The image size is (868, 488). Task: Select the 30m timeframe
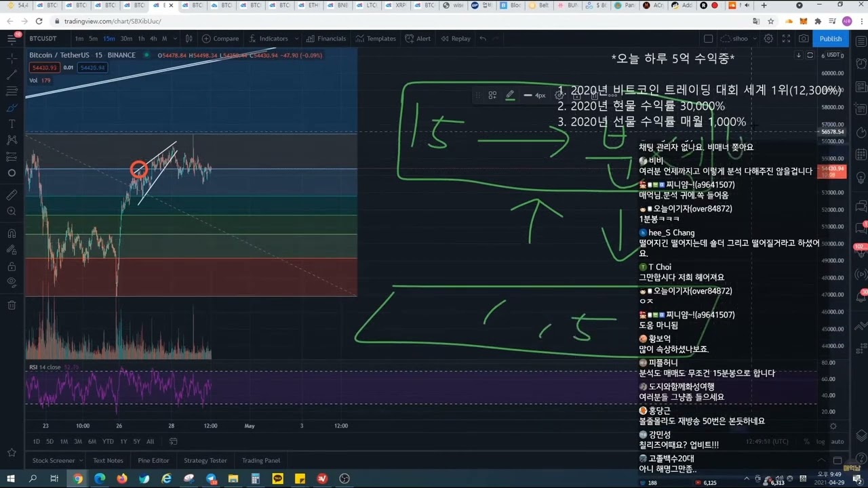126,39
